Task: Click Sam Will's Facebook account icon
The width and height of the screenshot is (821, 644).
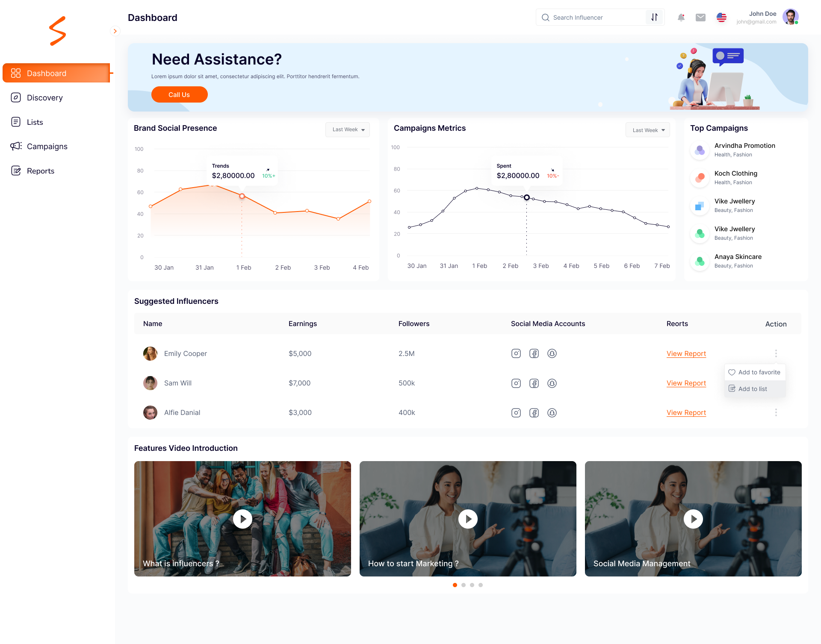Action: [x=534, y=383]
